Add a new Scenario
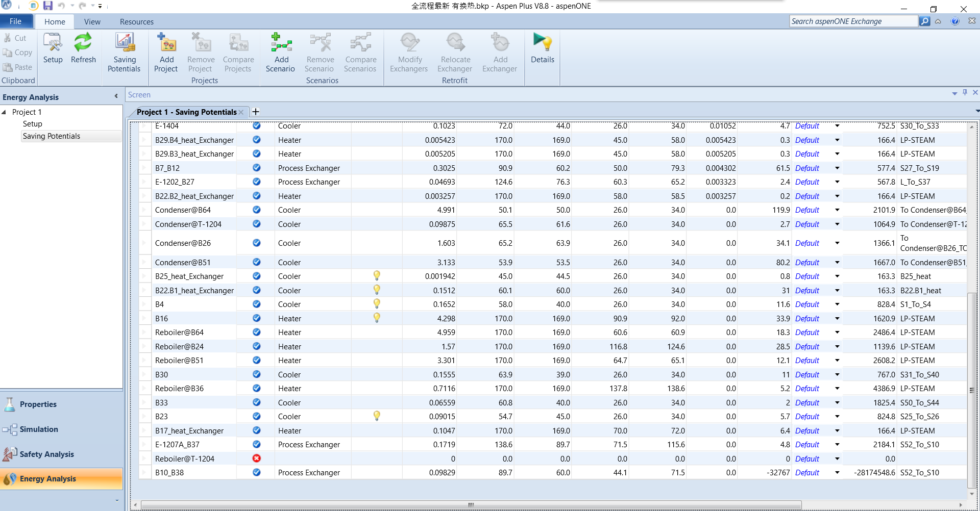Screen dimensions: 980x511 pyautogui.click(x=280, y=53)
